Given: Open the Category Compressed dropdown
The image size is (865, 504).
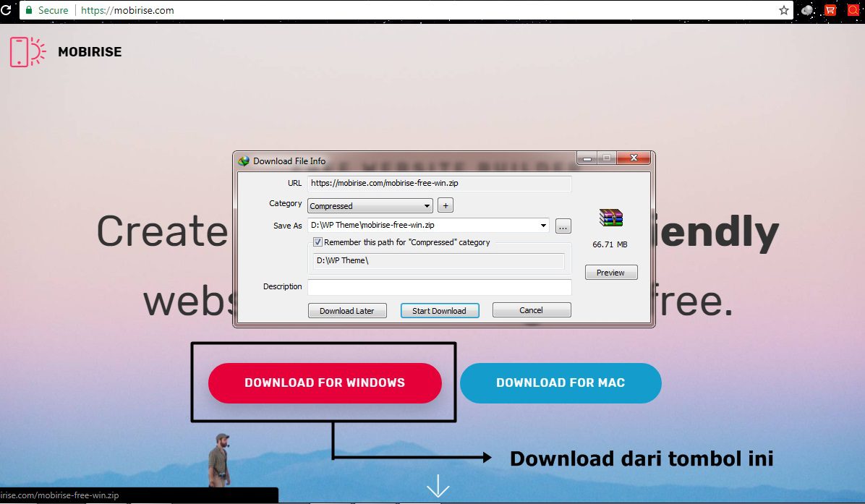Looking at the screenshot, I should (x=370, y=205).
